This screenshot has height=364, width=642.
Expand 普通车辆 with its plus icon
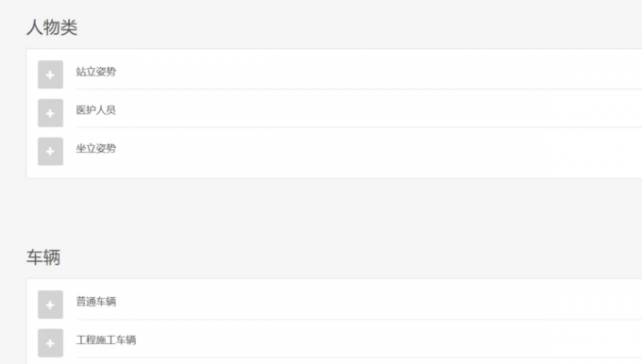(50, 305)
